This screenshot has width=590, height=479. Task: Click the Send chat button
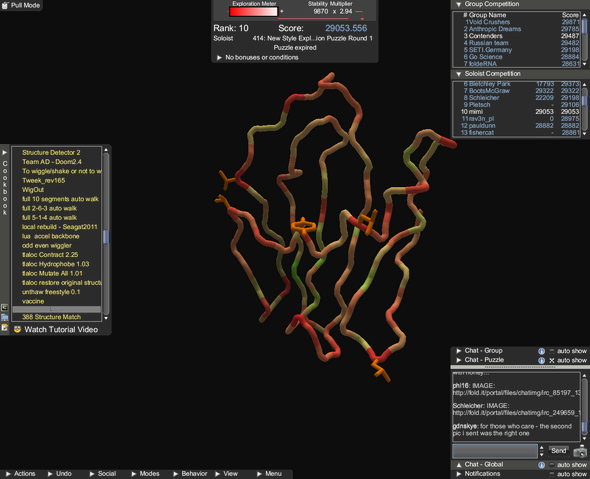point(558,451)
